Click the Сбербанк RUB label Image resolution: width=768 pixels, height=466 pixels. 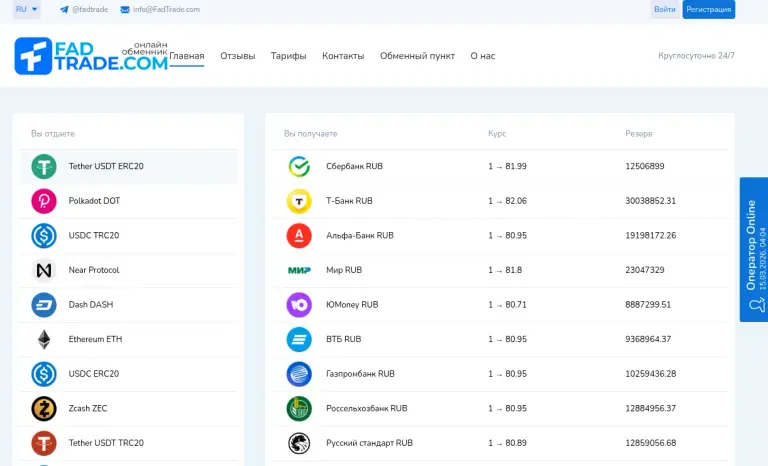point(354,166)
